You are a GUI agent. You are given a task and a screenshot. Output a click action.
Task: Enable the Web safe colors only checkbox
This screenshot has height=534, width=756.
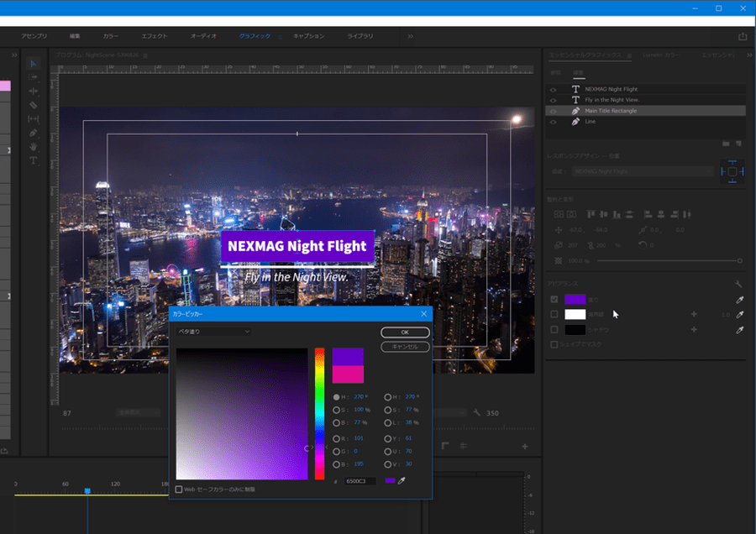tap(179, 489)
